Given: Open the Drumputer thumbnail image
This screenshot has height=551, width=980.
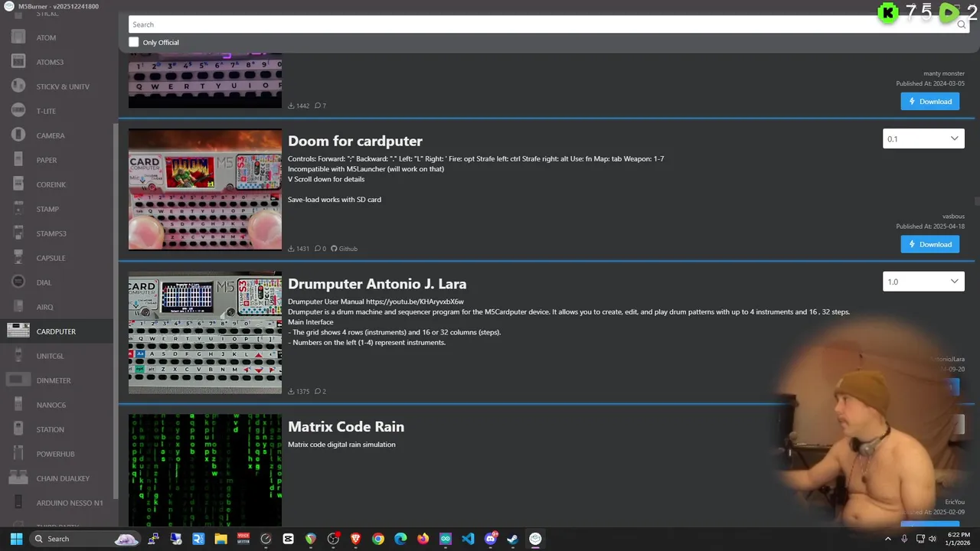Looking at the screenshot, I should [205, 332].
